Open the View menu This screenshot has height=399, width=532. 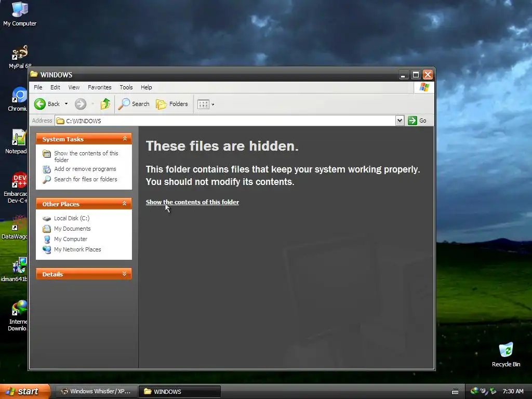click(74, 87)
